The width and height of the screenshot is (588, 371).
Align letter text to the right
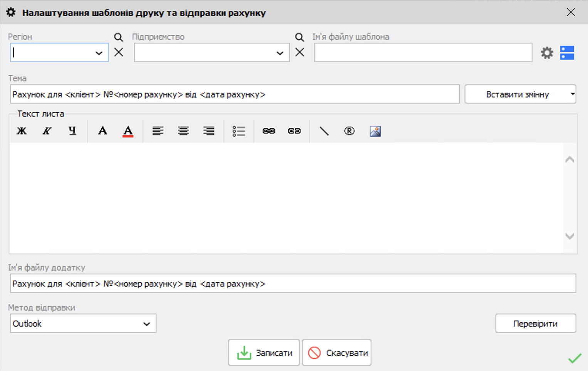click(x=209, y=131)
